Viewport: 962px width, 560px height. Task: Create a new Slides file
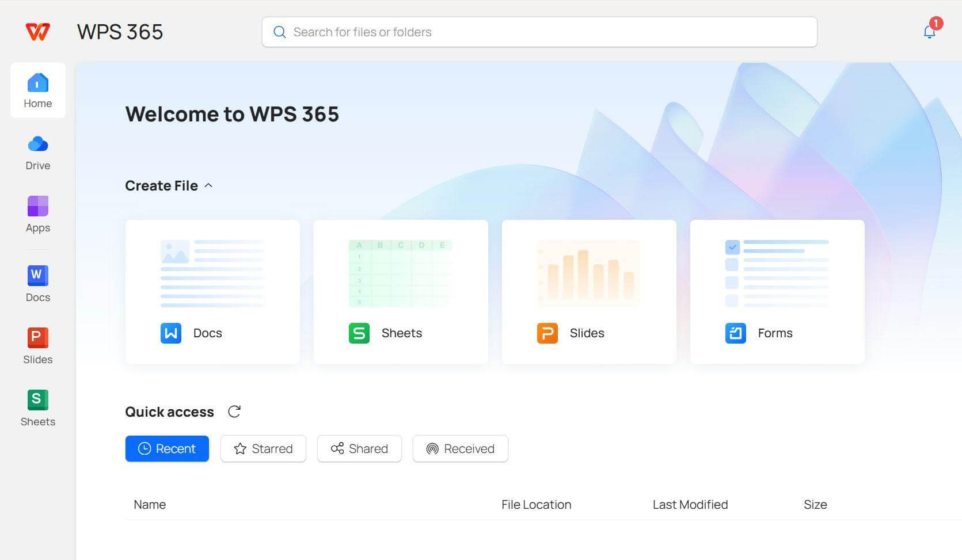pos(588,292)
